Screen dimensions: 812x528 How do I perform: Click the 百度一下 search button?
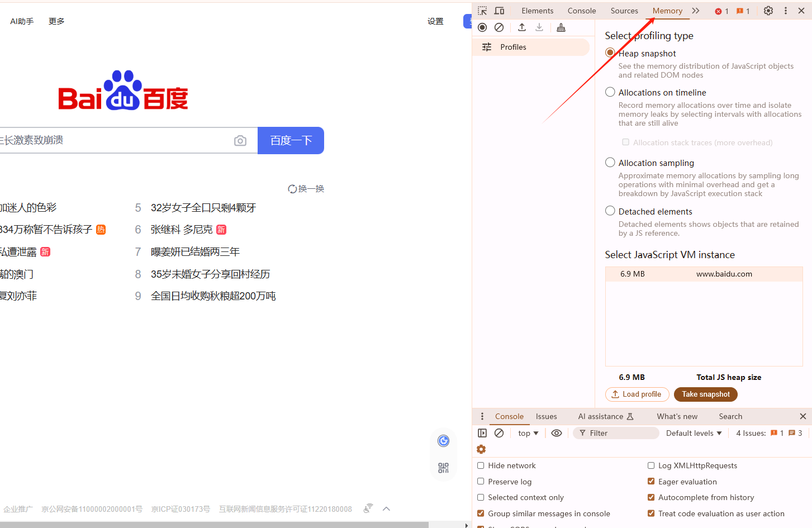pyautogui.click(x=291, y=140)
